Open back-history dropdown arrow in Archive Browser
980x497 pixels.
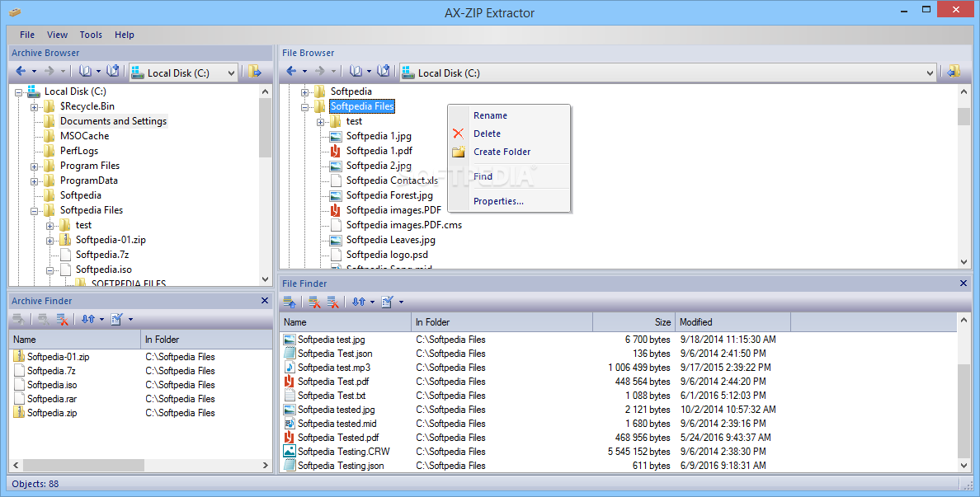(34, 73)
